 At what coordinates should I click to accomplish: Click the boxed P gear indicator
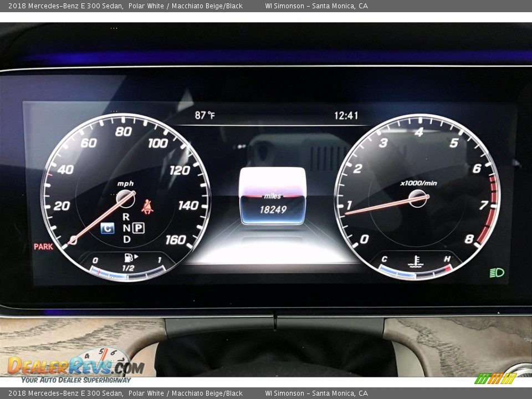(x=138, y=228)
